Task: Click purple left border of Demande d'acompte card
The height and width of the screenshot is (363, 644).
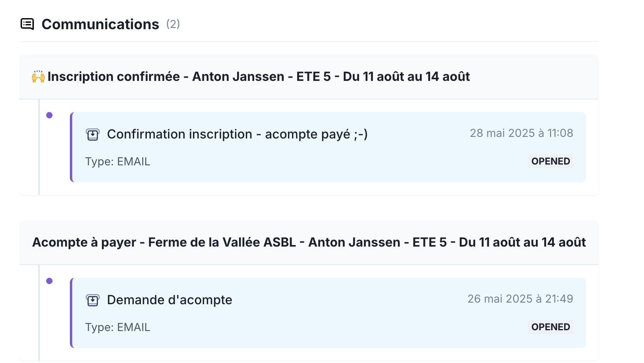Action: pos(71,313)
